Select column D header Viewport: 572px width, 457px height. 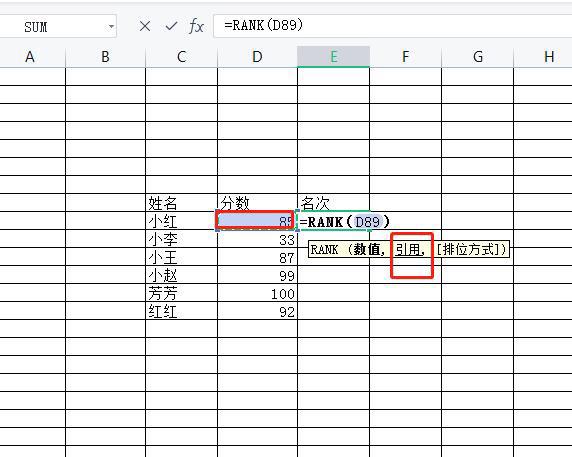tap(257, 57)
